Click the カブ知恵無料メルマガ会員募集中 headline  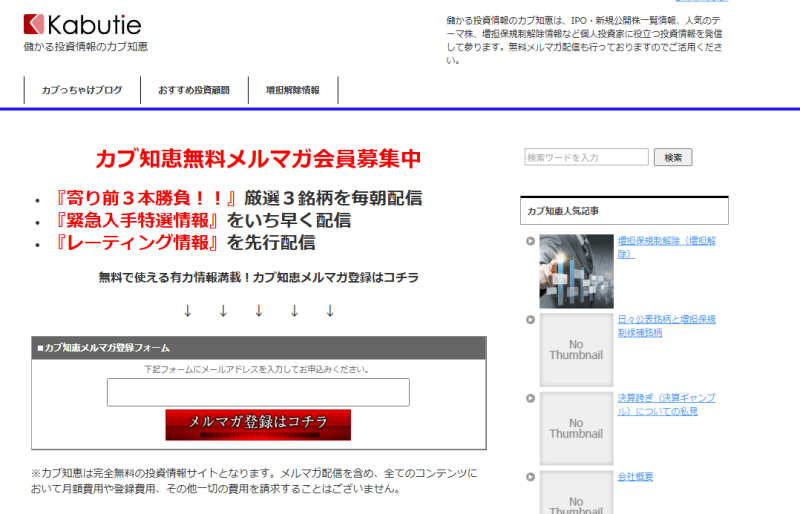point(258,158)
